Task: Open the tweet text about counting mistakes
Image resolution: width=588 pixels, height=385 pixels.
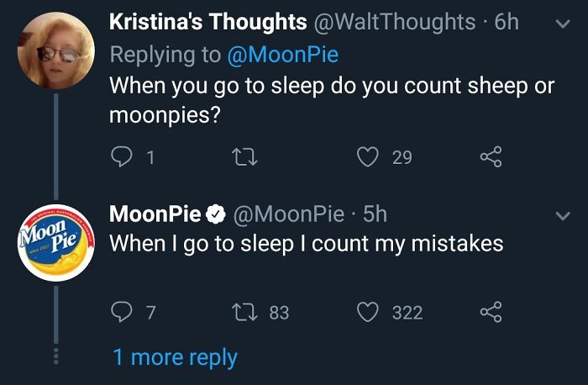Action: point(307,244)
